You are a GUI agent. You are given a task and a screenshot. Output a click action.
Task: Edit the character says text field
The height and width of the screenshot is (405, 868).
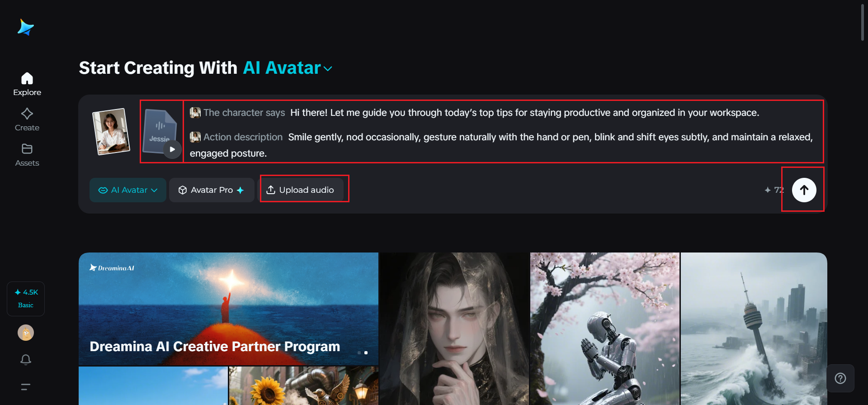pyautogui.click(x=524, y=113)
